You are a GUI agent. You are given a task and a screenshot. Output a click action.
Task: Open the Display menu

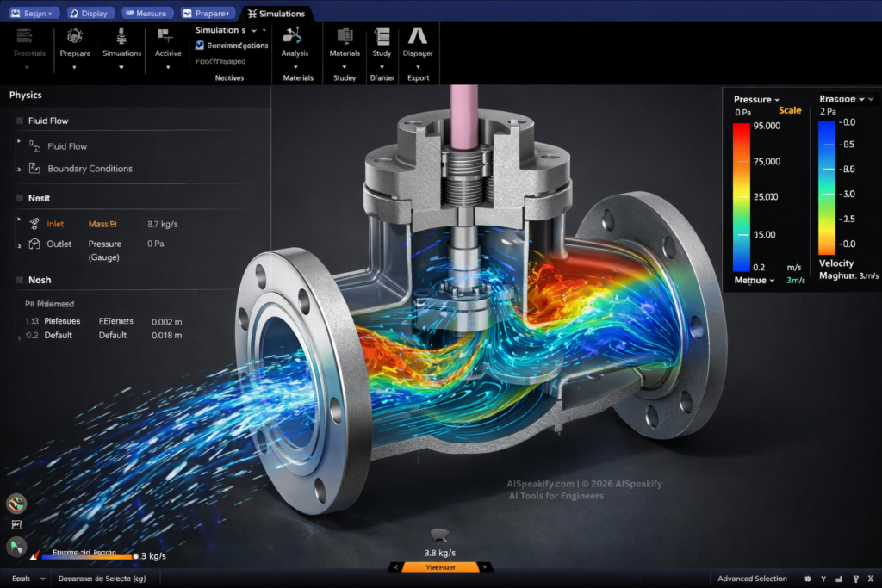90,13
